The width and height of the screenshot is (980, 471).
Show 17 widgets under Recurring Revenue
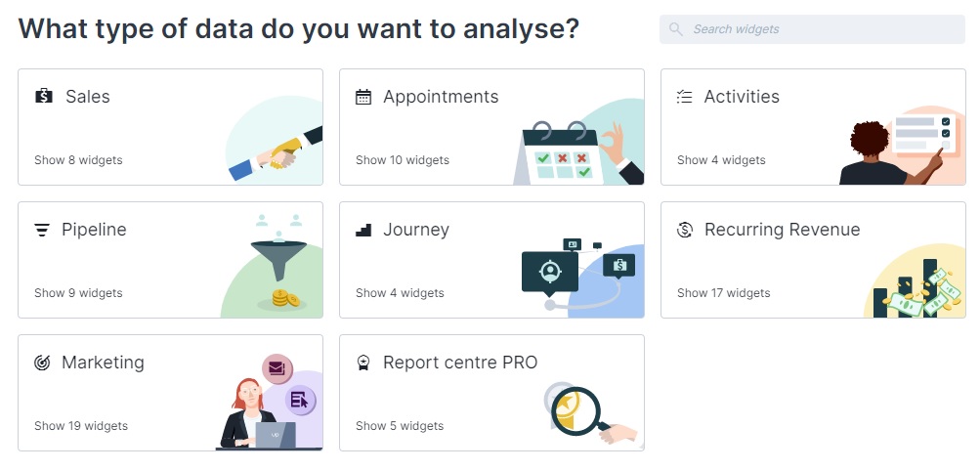(x=724, y=293)
